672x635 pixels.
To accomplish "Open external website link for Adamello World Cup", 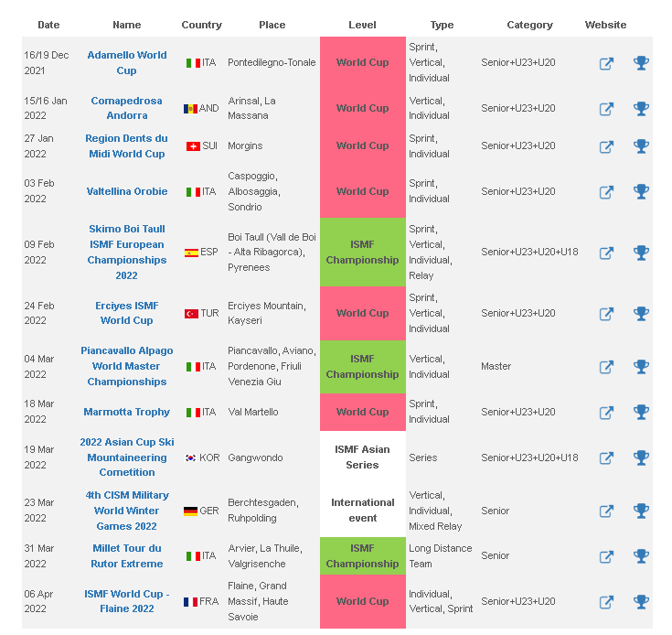I will pyautogui.click(x=606, y=64).
